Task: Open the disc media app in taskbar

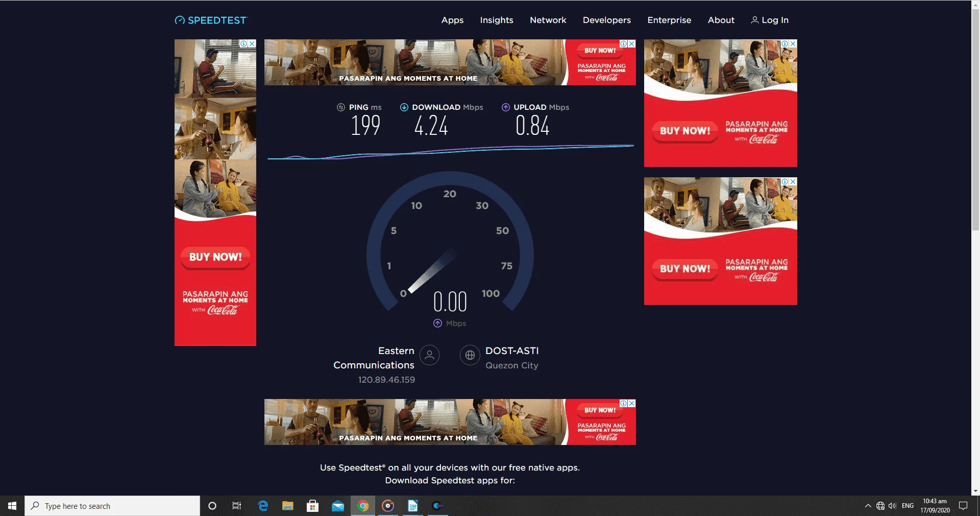Action: coord(388,506)
